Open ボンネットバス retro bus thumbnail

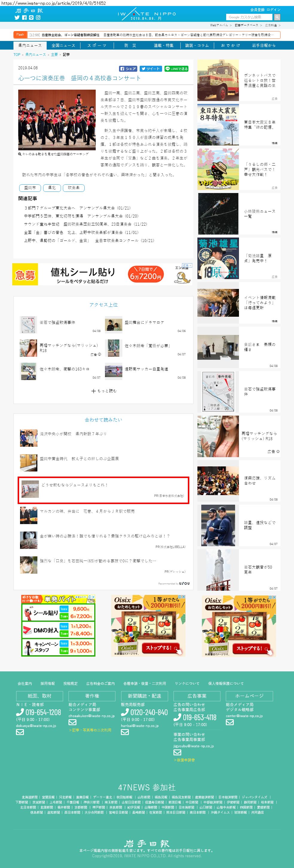pos(218,81)
